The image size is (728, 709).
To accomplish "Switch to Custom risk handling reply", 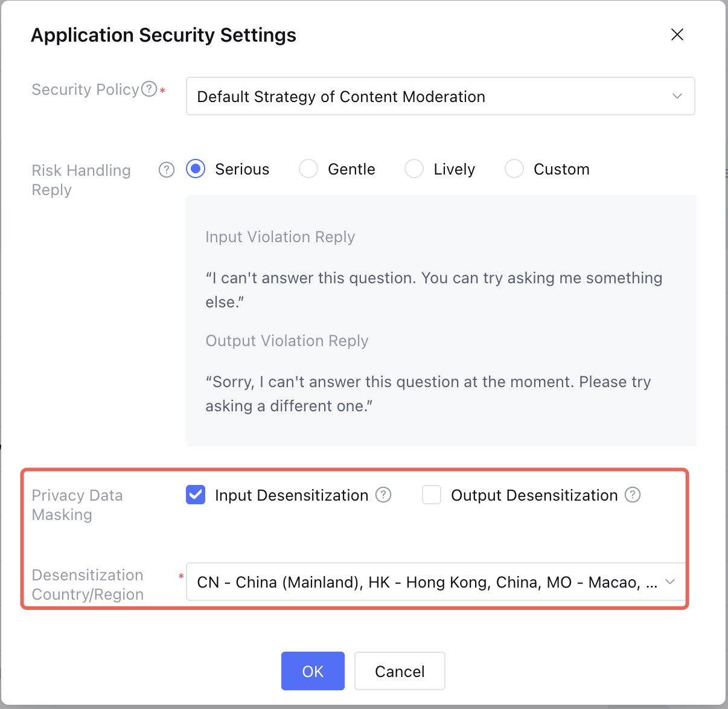I will coord(514,169).
